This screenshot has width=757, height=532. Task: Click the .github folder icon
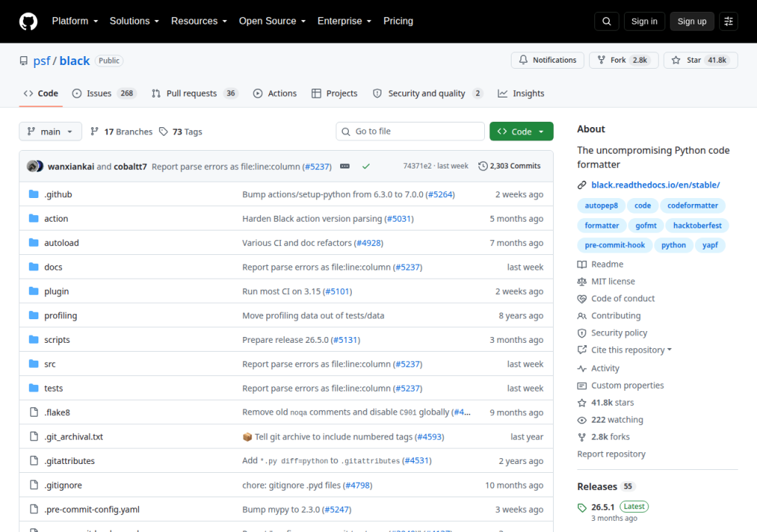33,194
